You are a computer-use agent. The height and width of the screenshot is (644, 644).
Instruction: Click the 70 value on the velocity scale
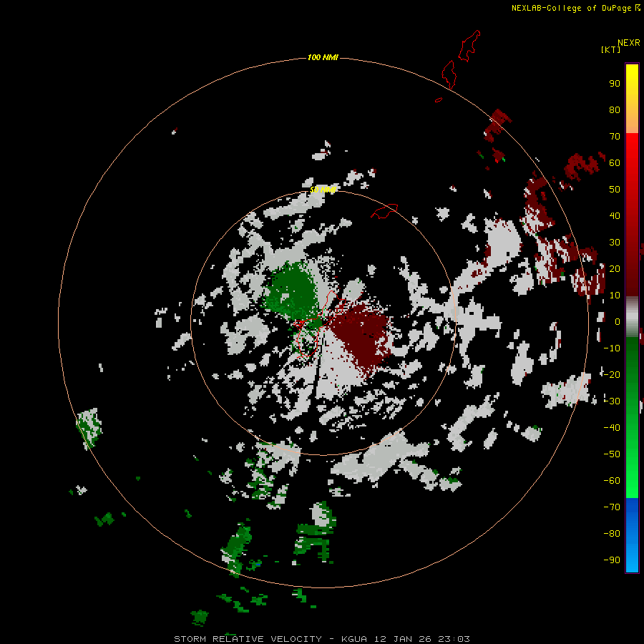click(x=615, y=137)
